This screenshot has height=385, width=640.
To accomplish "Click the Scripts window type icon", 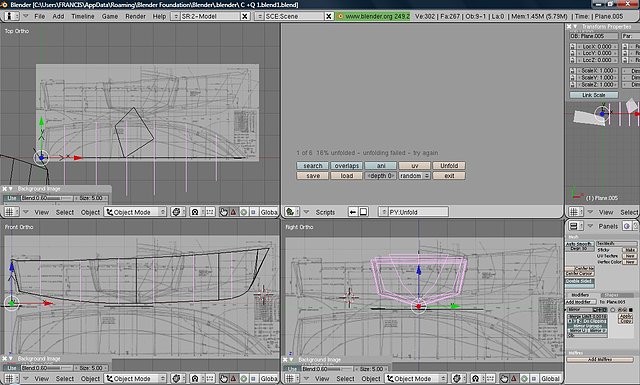I will pos(292,212).
